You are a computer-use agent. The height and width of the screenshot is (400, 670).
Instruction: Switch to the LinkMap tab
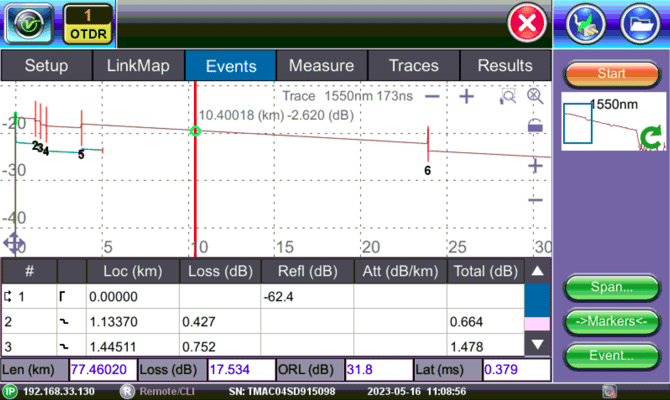(138, 66)
